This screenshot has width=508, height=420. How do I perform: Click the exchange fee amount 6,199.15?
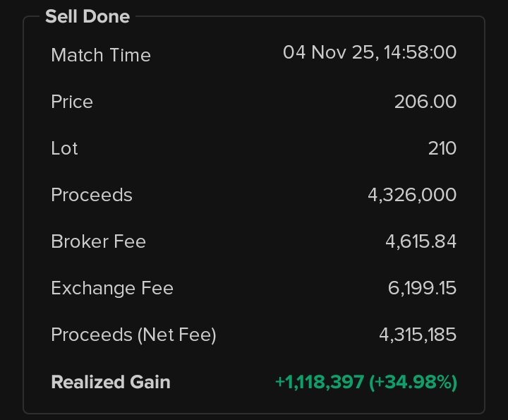tap(422, 288)
